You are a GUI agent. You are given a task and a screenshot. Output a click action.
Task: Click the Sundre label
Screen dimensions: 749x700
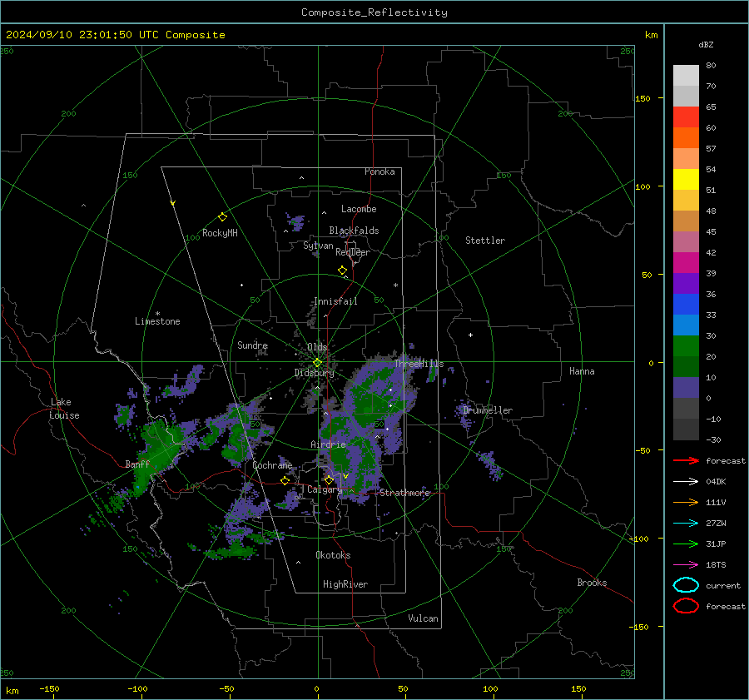click(252, 345)
